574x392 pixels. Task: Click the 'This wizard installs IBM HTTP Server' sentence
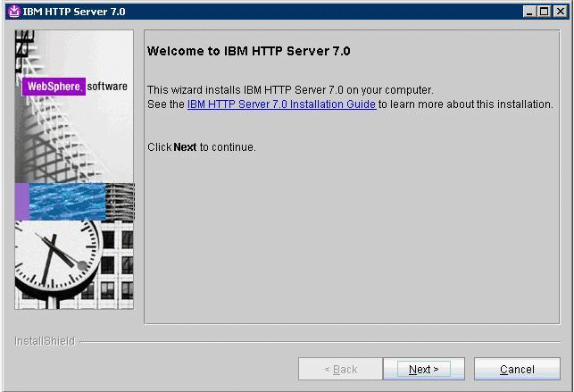(290, 90)
